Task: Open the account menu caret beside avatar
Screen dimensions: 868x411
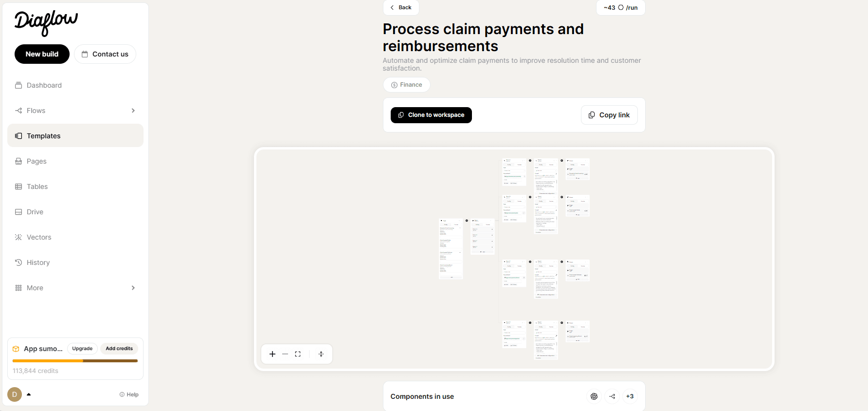Action: tap(29, 394)
